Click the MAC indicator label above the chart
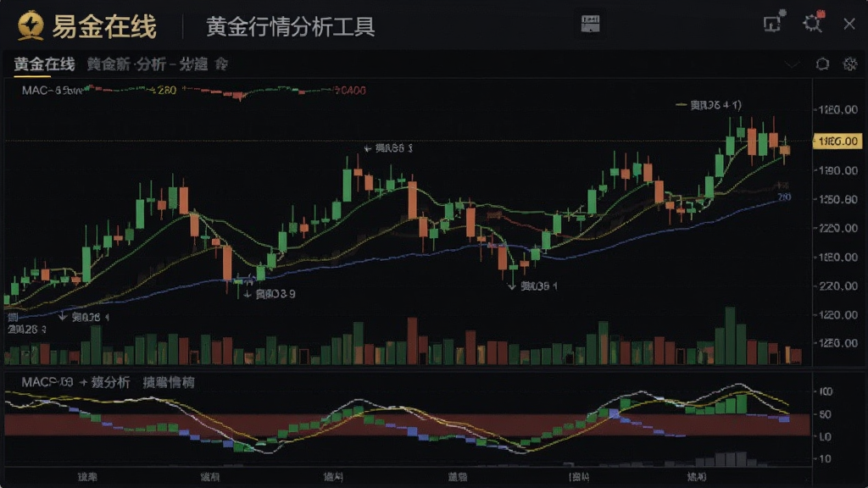This screenshot has width=868, height=488. (x=52, y=90)
